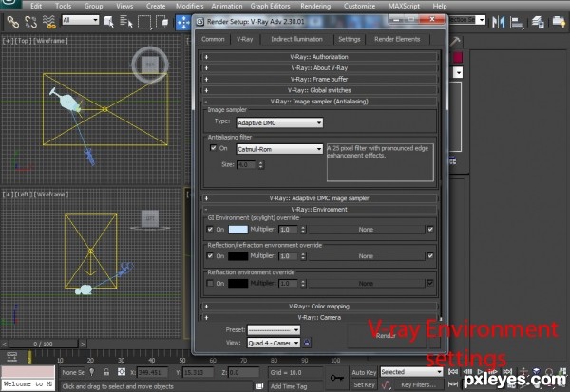This screenshot has width=570, height=392.
Task: Open the View Quad 4 - Camera dropdown
Action: coord(274,343)
